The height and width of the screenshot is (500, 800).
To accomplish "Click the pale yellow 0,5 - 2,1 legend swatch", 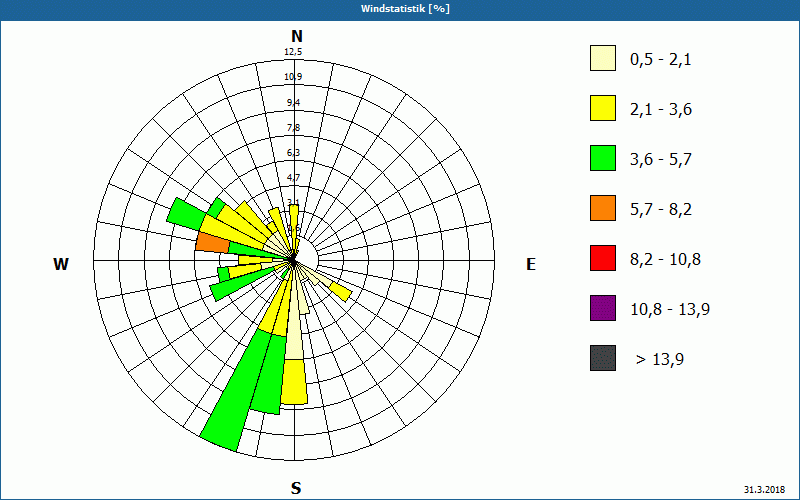I will click(x=603, y=58).
